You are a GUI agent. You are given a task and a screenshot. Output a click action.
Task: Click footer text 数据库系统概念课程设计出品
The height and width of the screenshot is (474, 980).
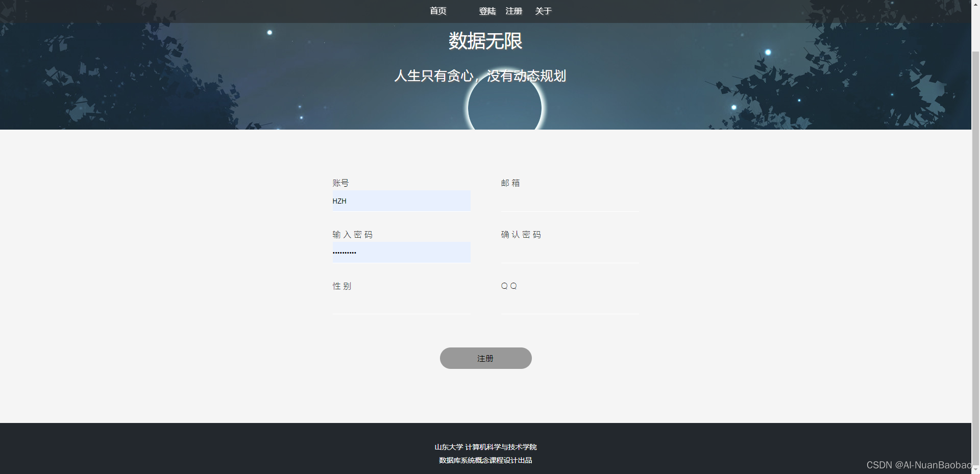[x=485, y=460]
